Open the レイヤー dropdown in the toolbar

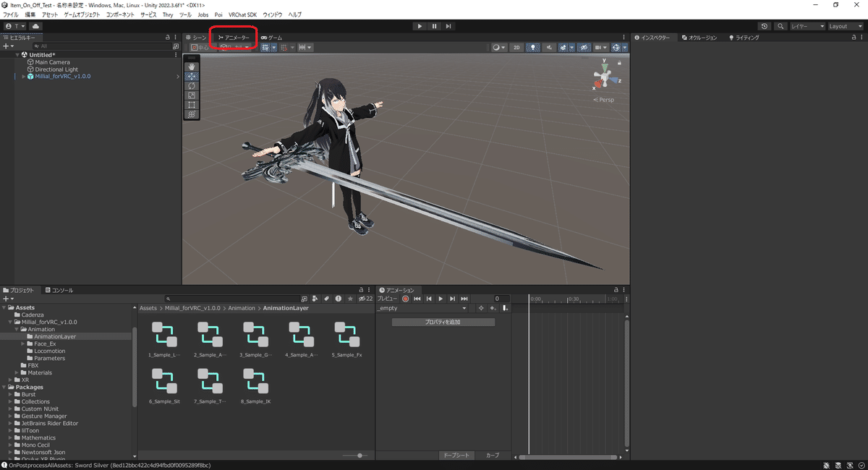click(x=807, y=26)
